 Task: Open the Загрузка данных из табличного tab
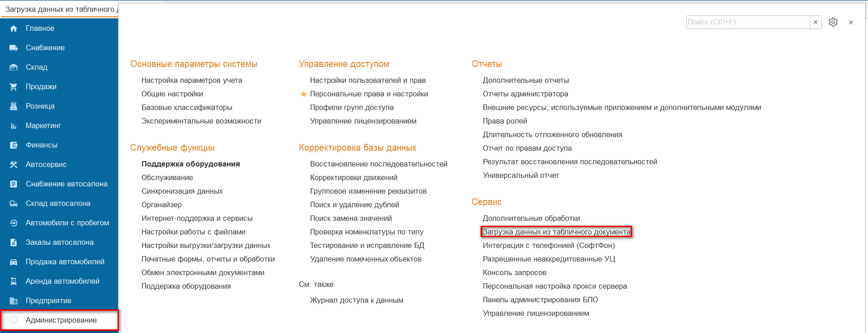(x=59, y=9)
